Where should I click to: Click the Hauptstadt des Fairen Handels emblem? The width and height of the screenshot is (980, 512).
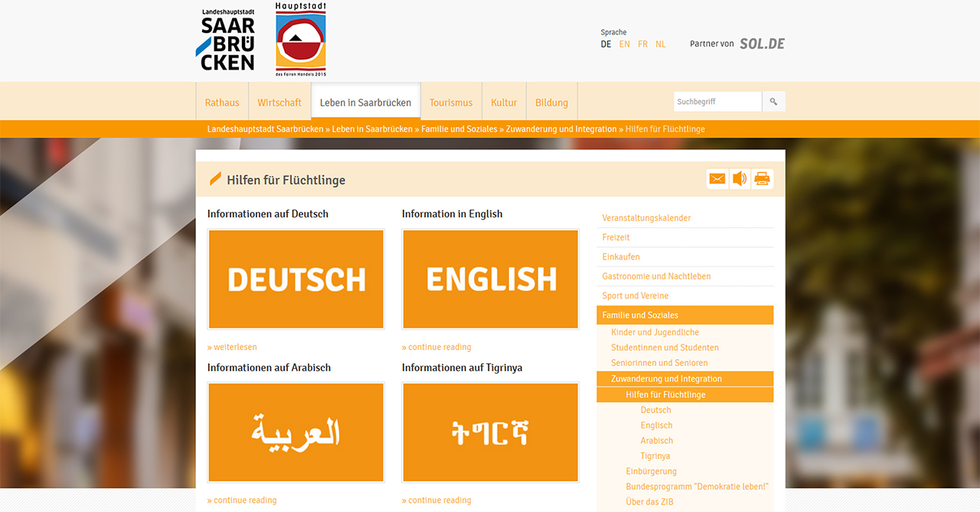coord(301,39)
